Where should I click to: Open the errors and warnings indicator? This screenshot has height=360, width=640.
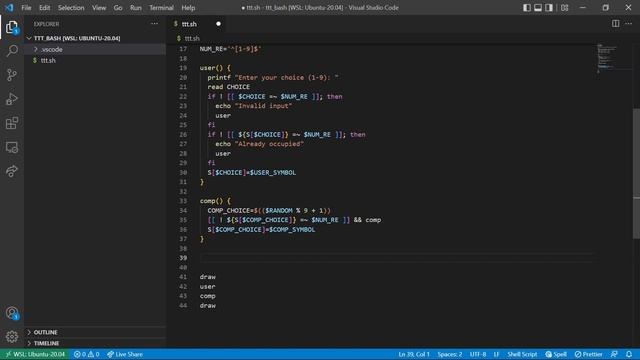coord(86,354)
